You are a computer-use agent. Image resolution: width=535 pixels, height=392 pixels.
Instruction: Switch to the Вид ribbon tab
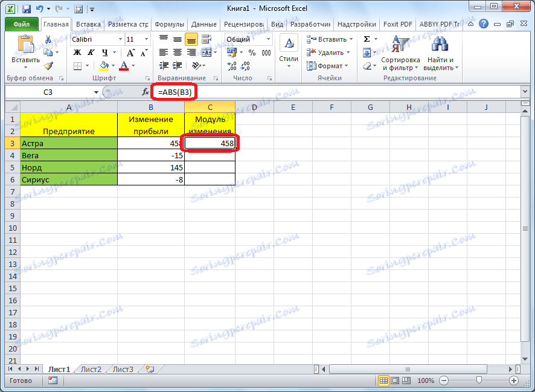click(x=277, y=24)
